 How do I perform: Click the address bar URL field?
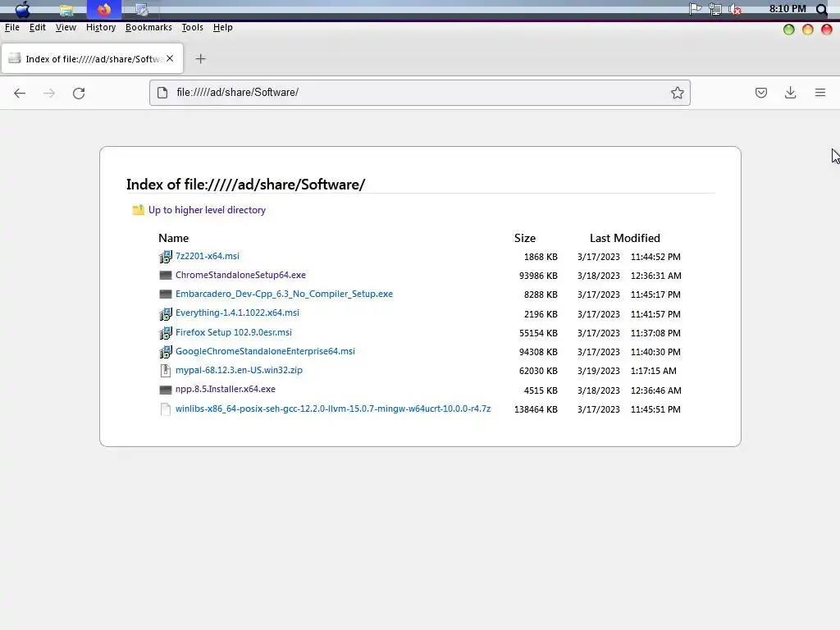click(x=419, y=93)
